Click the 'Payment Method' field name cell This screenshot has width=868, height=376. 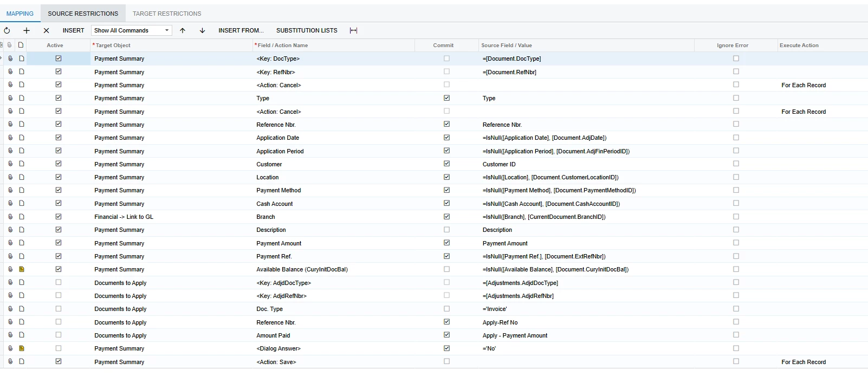[x=334, y=190]
